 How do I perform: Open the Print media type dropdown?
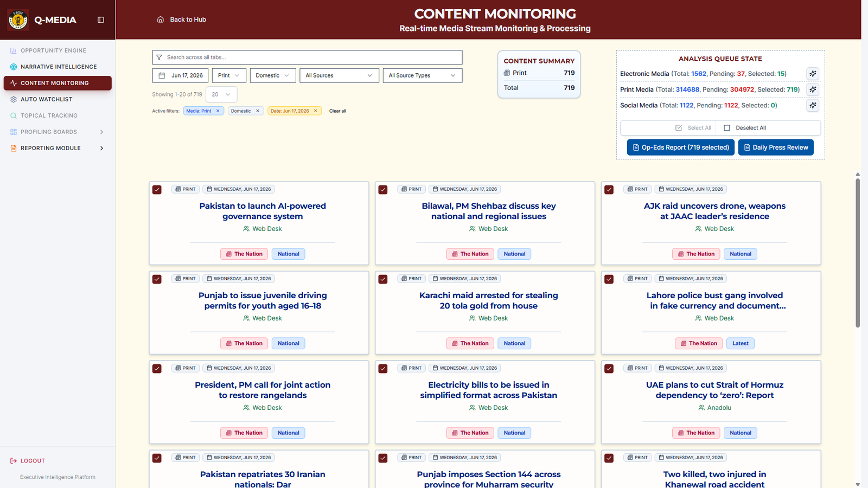click(229, 75)
